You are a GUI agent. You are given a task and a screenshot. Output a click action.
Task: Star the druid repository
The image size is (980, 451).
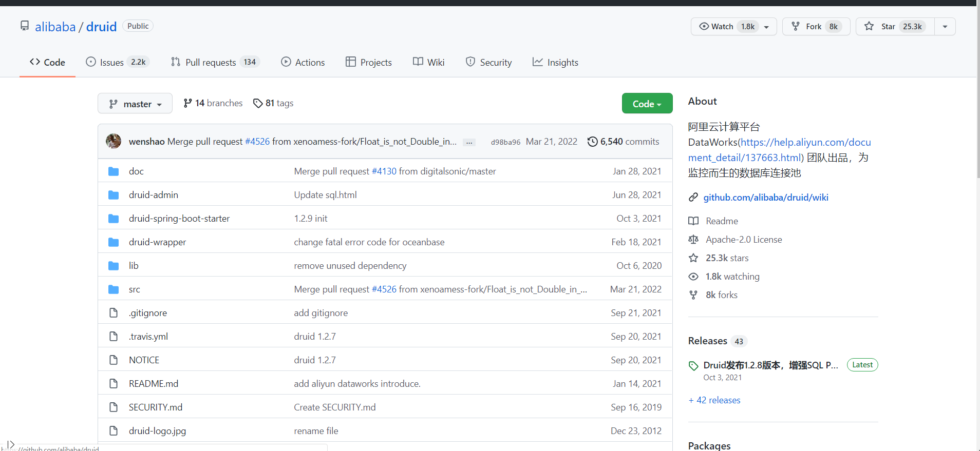click(895, 27)
